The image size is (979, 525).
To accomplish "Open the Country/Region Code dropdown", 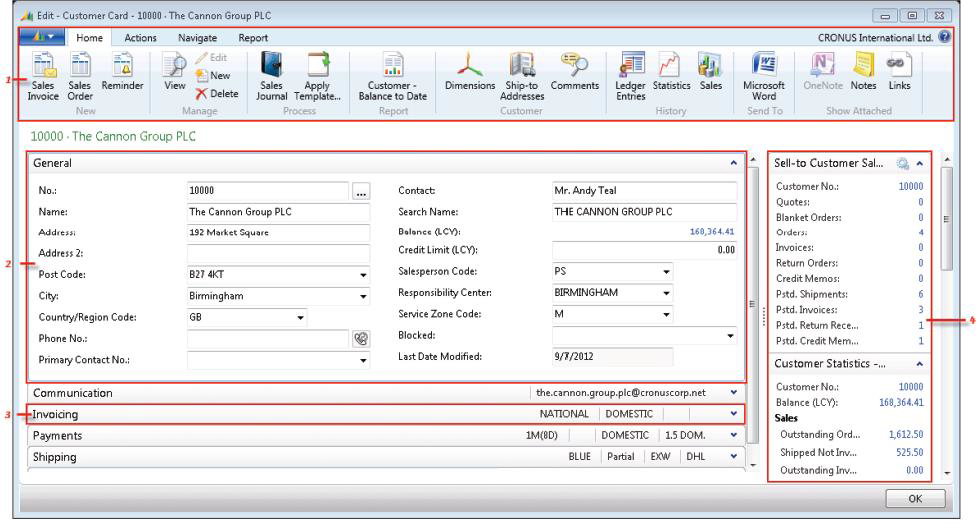I will point(300,317).
